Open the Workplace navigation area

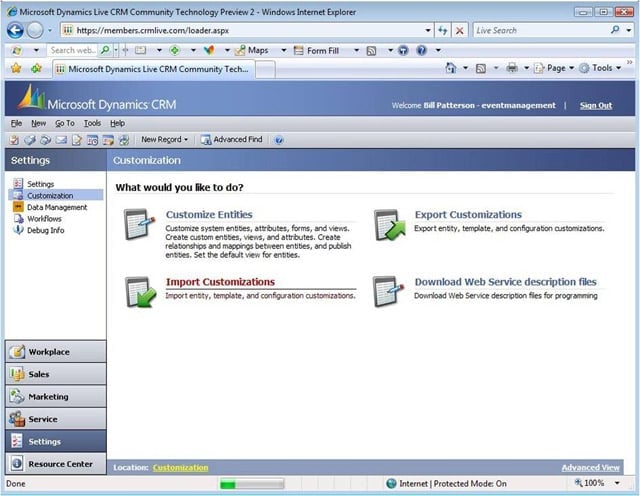56,351
